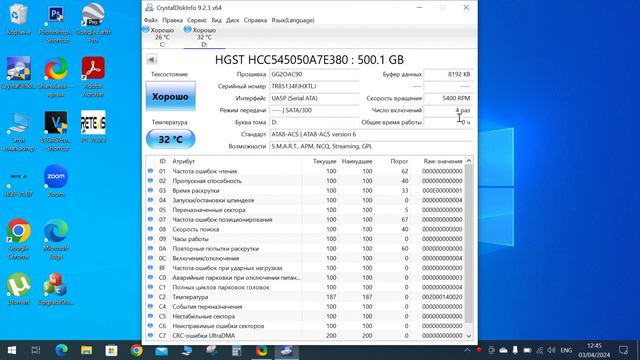Open the notification center icon
Viewport: 640px width, 360px height.
click(623, 350)
